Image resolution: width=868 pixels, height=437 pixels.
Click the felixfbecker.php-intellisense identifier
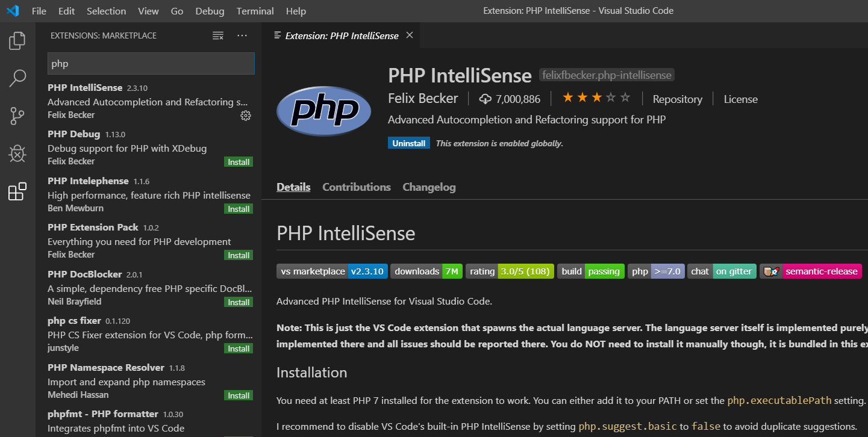[x=607, y=75]
